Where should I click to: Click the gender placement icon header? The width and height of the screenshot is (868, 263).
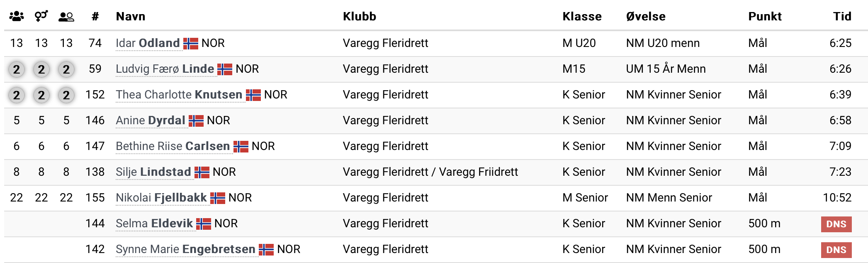pyautogui.click(x=41, y=16)
